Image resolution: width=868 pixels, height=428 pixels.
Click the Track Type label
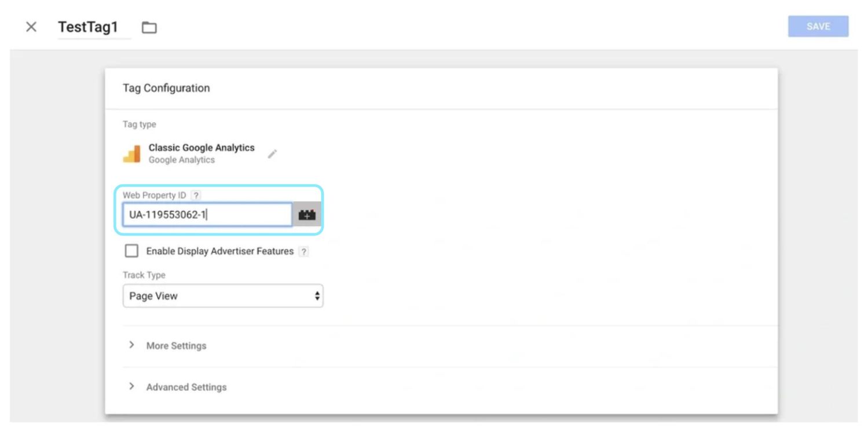point(144,275)
